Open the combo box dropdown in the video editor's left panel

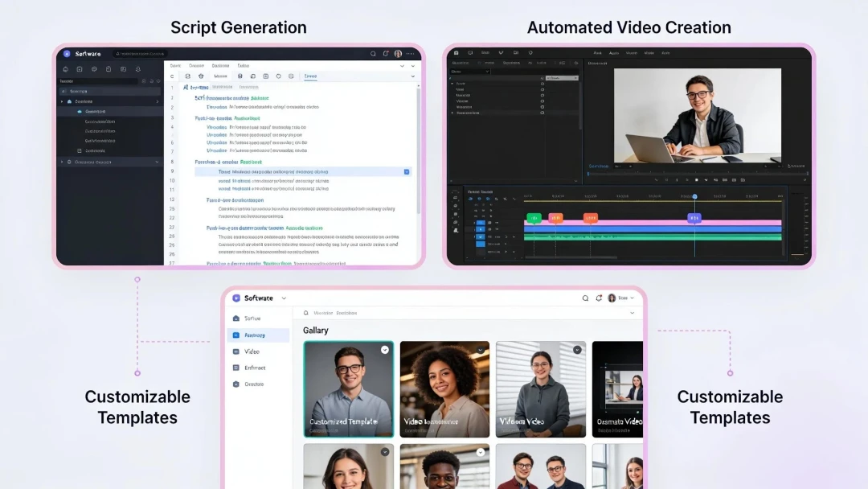coord(470,72)
